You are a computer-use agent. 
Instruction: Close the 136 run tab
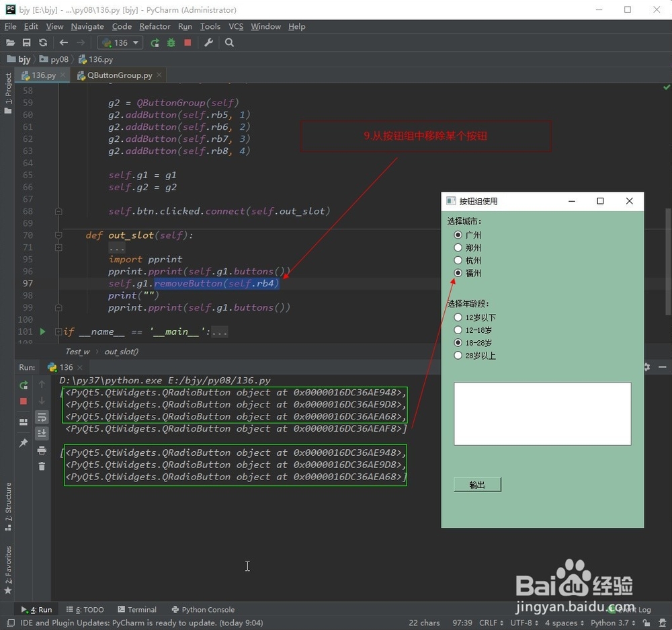(80, 368)
